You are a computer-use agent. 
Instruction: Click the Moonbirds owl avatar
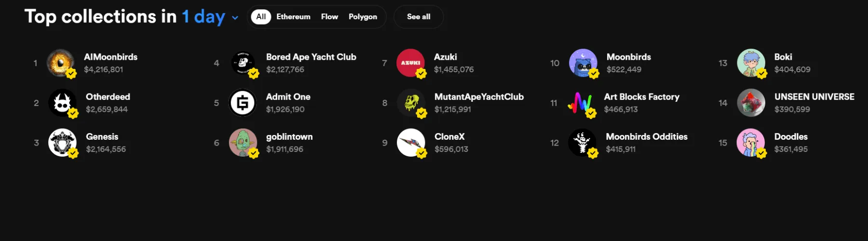coord(583,63)
